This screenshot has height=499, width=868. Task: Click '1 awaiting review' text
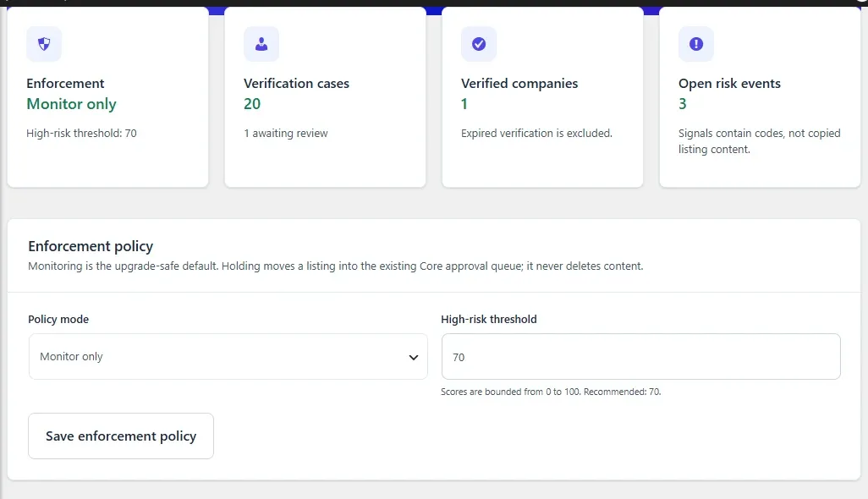pyautogui.click(x=286, y=134)
